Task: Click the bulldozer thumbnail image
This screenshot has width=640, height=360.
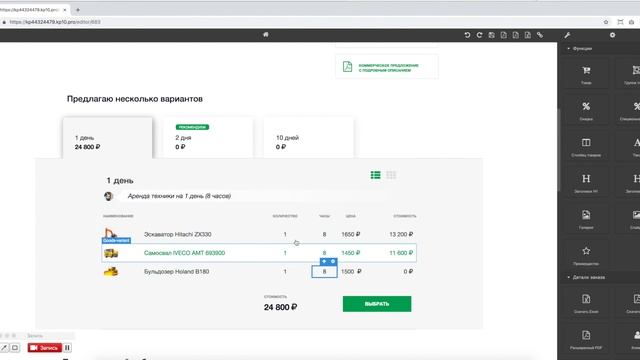Action: [x=111, y=271]
